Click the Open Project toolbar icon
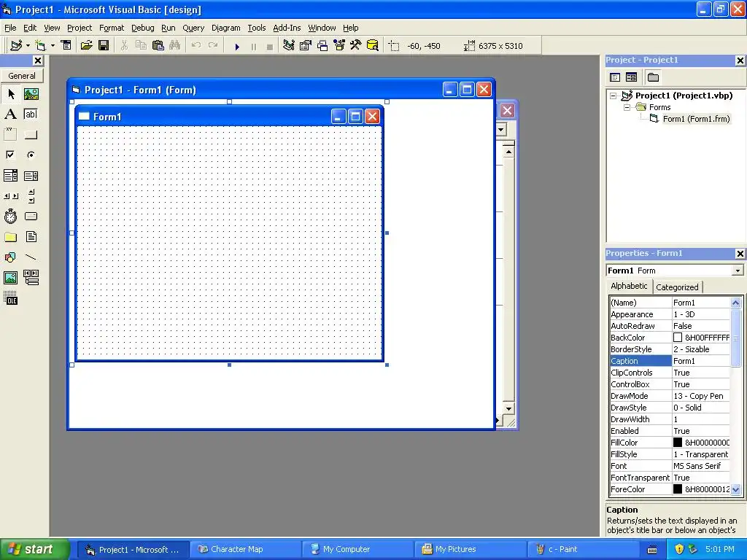The image size is (747, 560). pyautogui.click(x=86, y=45)
